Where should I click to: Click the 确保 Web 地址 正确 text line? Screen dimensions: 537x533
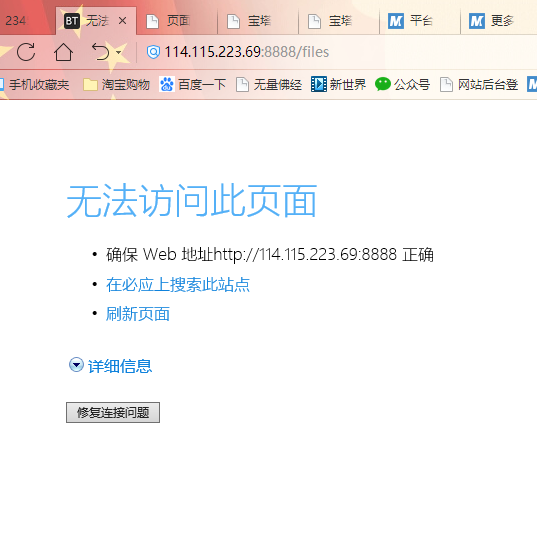pos(270,255)
